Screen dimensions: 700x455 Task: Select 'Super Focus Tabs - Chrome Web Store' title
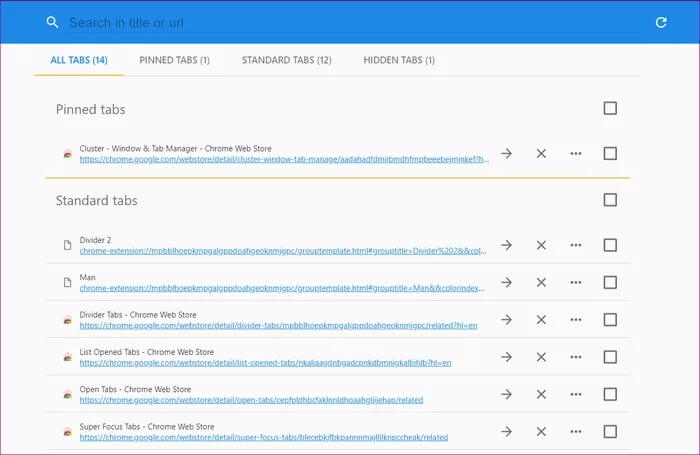point(147,427)
